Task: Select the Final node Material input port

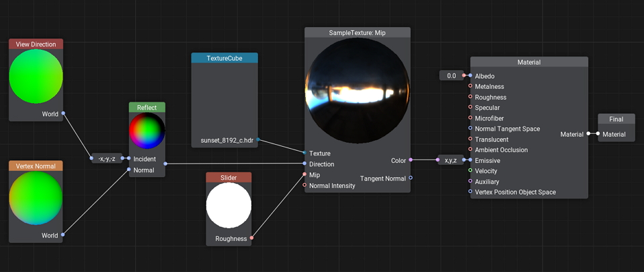Action: (598, 134)
